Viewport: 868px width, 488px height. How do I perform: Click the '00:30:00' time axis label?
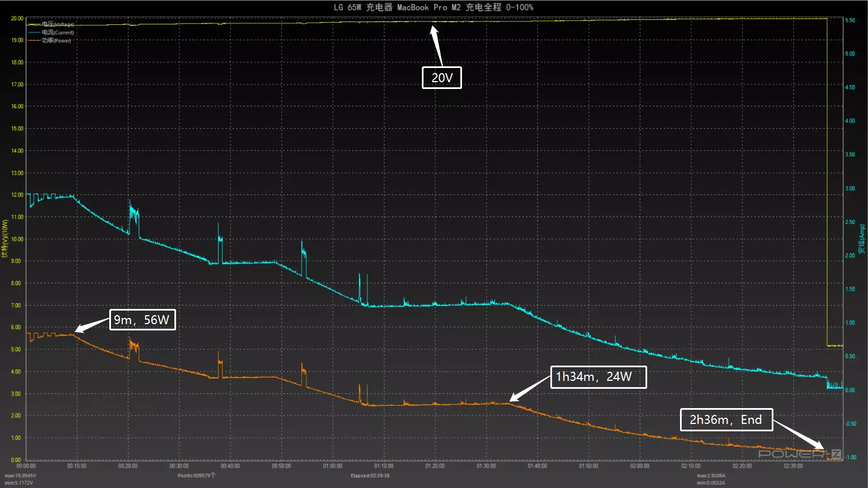(179, 466)
